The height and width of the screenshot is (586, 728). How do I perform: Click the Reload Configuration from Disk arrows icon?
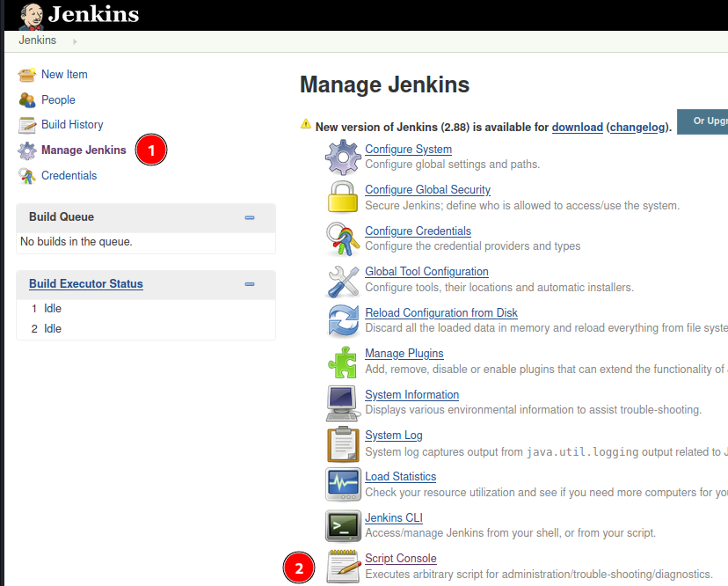pyautogui.click(x=343, y=321)
